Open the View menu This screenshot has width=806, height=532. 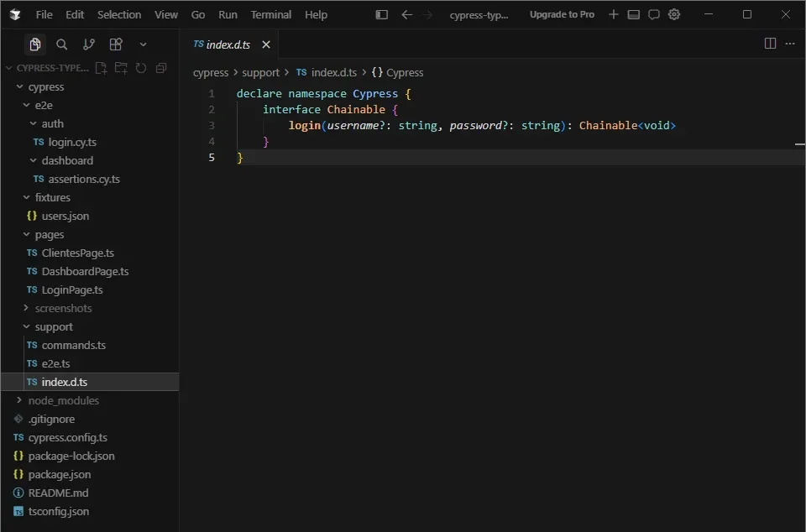pos(166,15)
